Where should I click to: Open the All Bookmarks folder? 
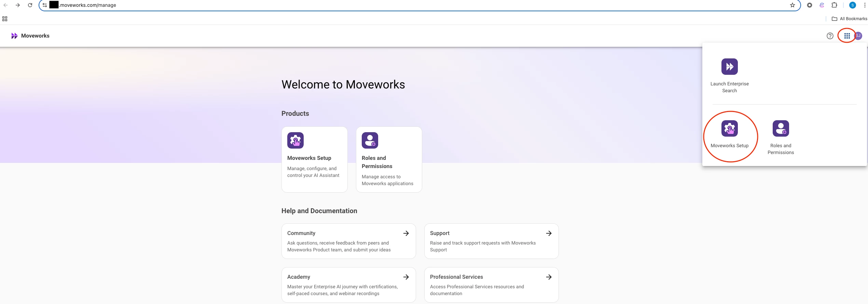[849, 19]
